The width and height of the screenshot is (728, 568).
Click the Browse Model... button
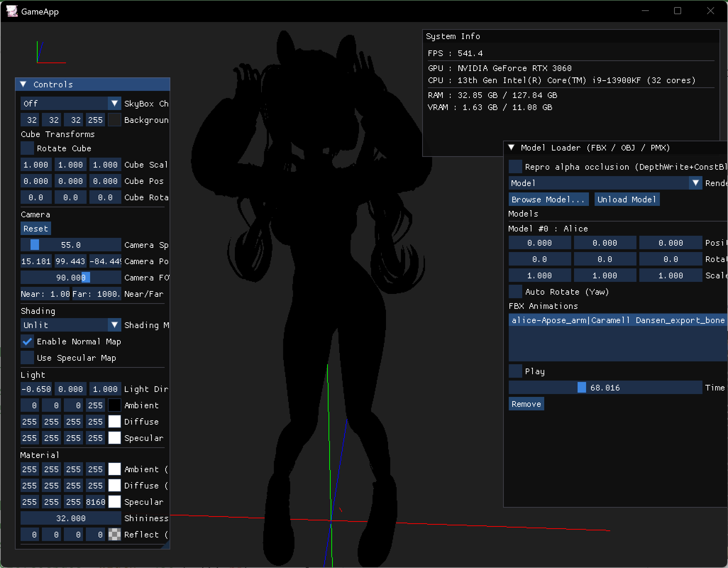[548, 200]
